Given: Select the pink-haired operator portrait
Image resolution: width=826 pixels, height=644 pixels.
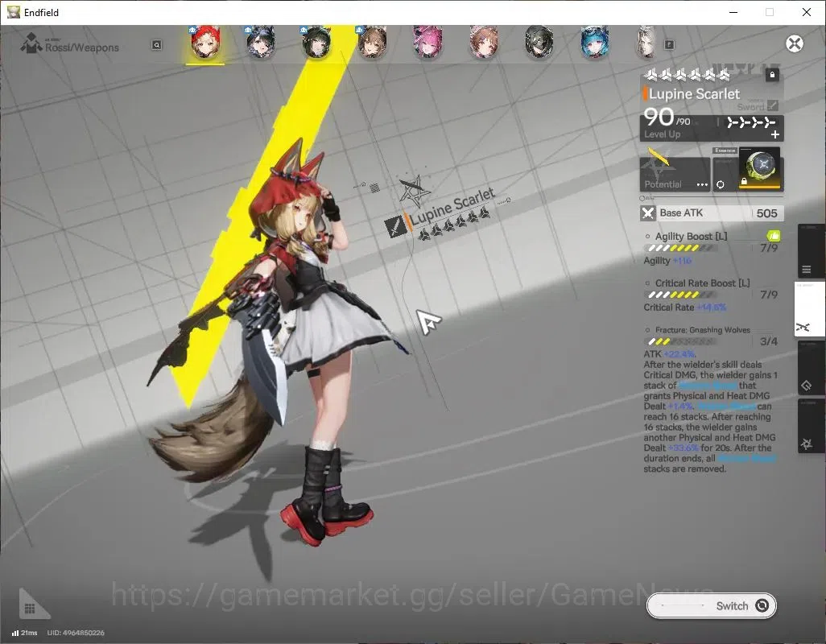Looking at the screenshot, I should [x=427, y=43].
